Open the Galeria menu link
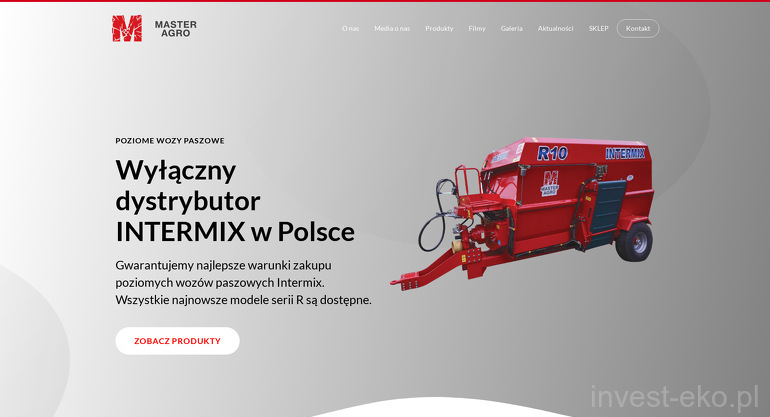 pyautogui.click(x=511, y=28)
